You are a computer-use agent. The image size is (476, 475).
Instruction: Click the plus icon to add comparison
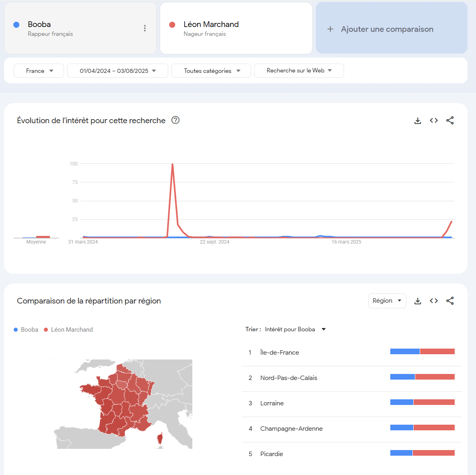[330, 29]
